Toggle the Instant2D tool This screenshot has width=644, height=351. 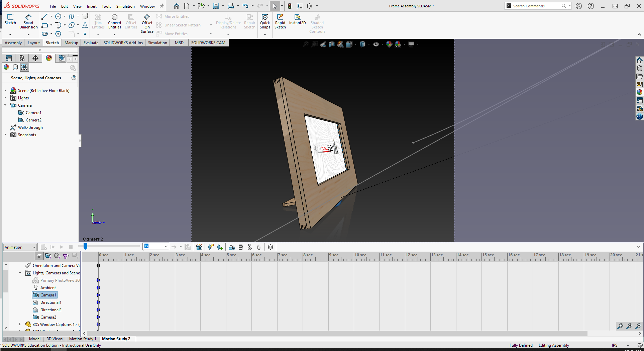coord(298,19)
